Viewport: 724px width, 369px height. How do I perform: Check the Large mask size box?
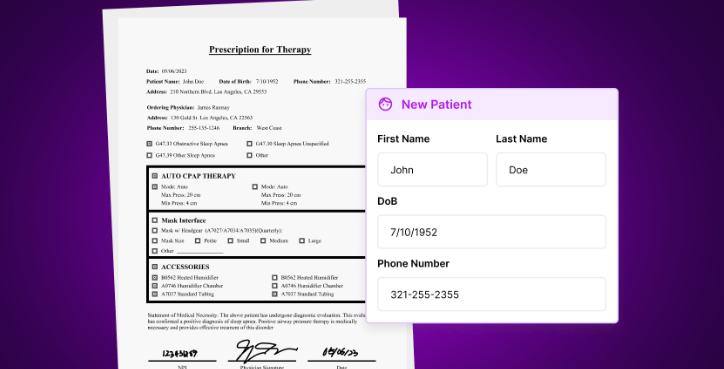pos(302,241)
